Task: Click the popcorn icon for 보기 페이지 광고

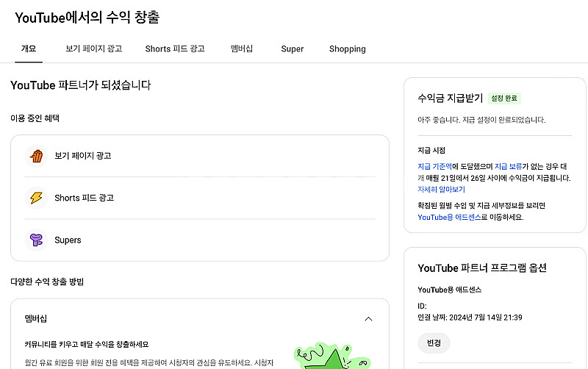Action: coord(36,156)
